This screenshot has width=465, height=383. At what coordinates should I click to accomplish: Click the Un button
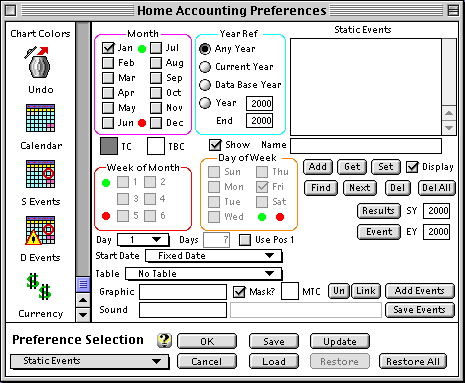point(339,291)
